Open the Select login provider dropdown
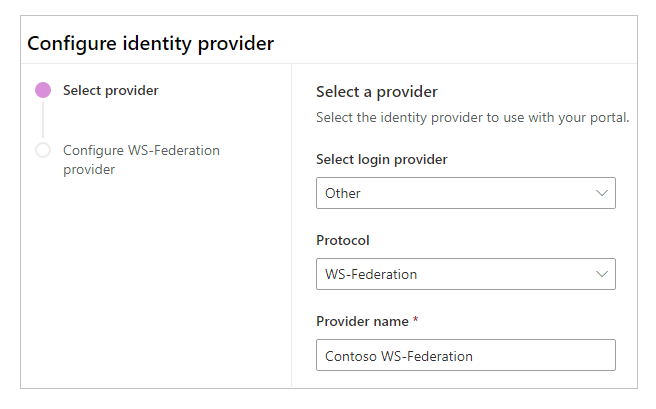Image resolution: width=656 pixels, height=409 pixels. [465, 193]
